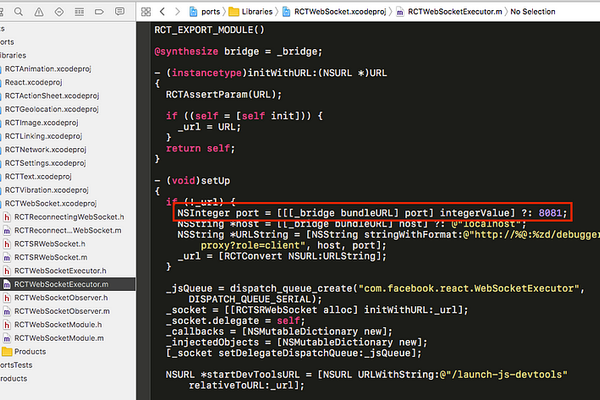Select RCTAnimation.xcodeproj in navigator

click(x=48, y=69)
